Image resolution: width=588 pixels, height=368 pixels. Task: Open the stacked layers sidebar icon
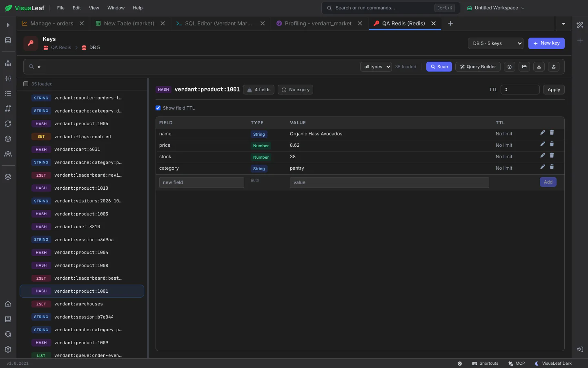click(x=8, y=177)
